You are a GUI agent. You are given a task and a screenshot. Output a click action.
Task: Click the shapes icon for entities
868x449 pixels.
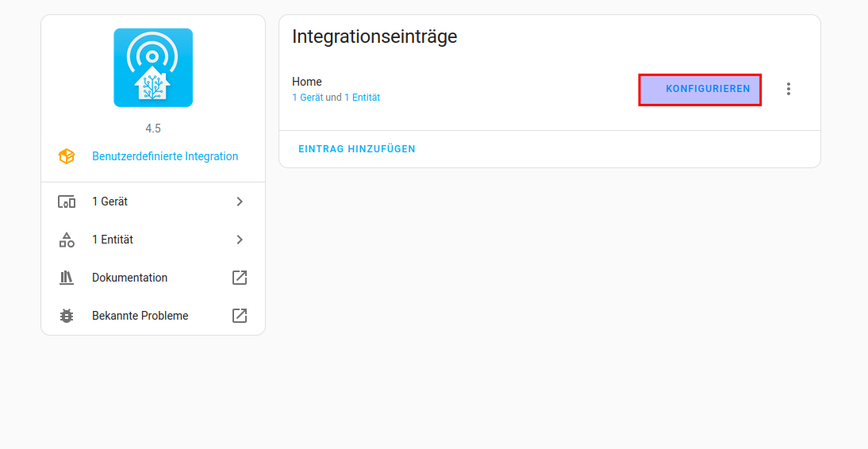click(x=67, y=240)
